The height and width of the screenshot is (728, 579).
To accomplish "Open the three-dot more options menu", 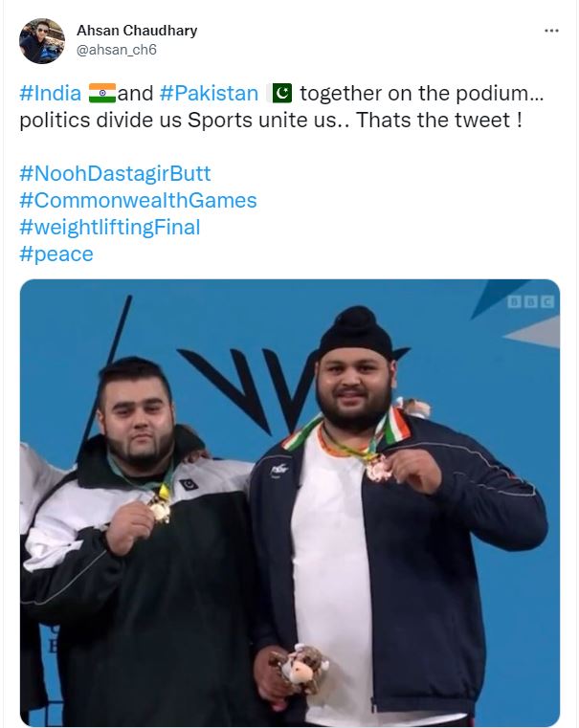I will pos(551,31).
